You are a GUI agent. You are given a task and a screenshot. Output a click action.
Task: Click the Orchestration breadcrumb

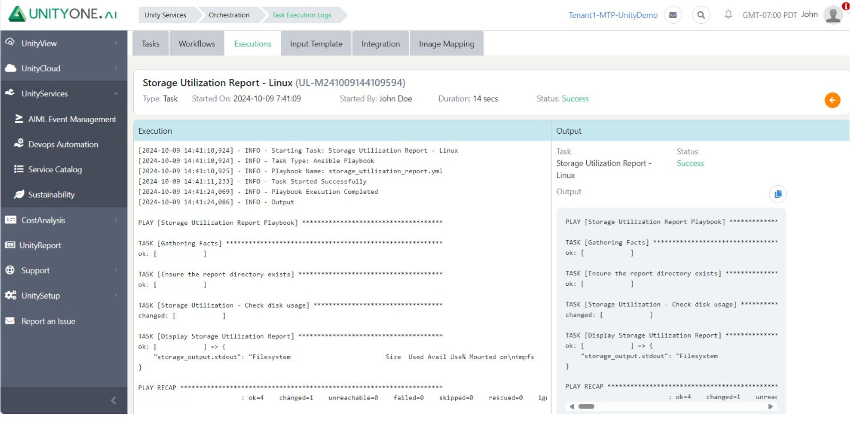pyautogui.click(x=229, y=15)
